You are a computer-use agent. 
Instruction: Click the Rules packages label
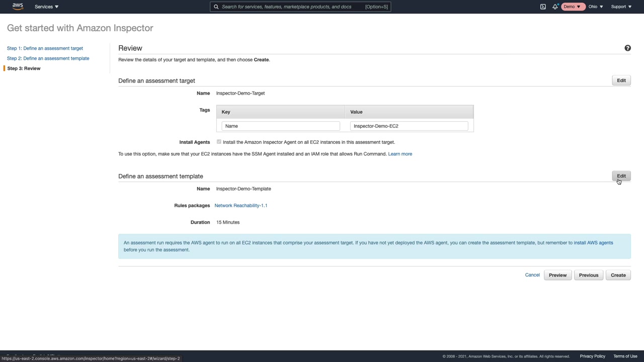pyautogui.click(x=192, y=206)
